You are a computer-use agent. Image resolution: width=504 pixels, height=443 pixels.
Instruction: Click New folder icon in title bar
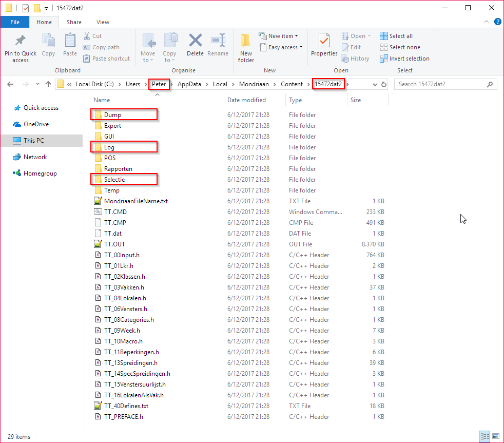point(37,8)
